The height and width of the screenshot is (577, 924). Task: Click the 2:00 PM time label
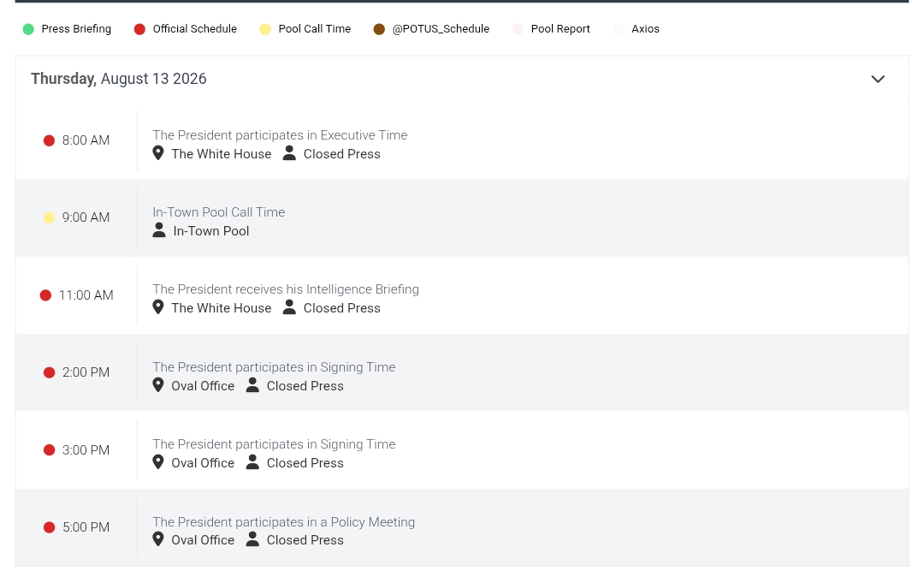pos(86,372)
